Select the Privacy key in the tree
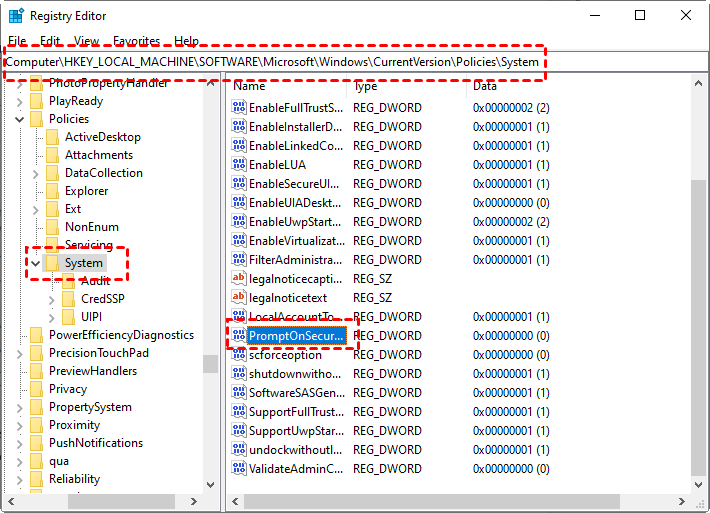 coord(68,389)
